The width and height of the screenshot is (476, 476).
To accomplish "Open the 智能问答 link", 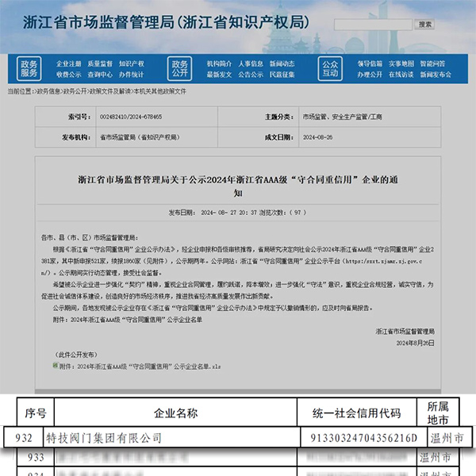I will point(432,63).
